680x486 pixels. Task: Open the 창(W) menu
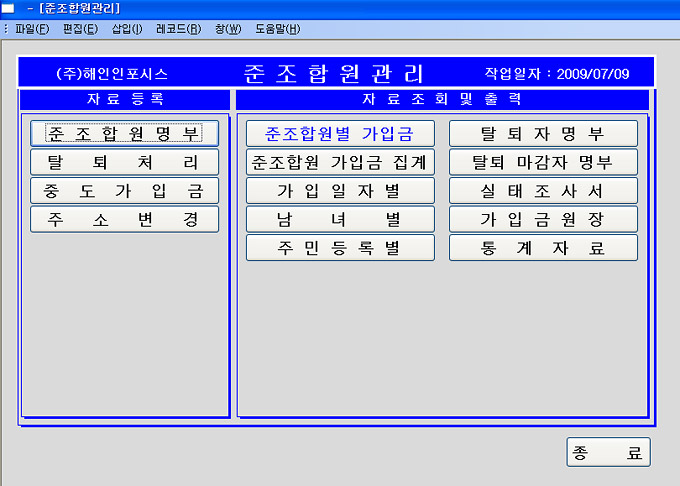pyautogui.click(x=228, y=29)
